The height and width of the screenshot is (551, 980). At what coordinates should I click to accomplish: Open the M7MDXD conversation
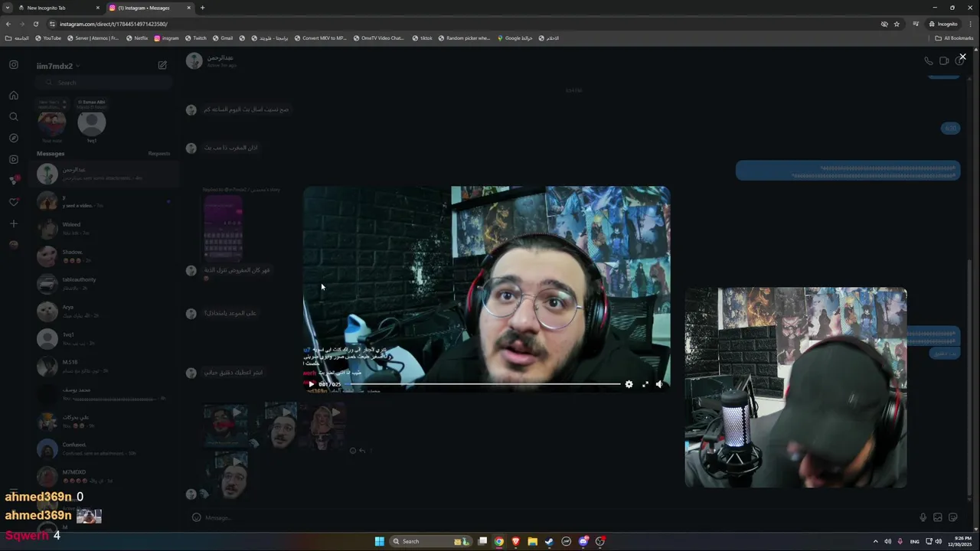pyautogui.click(x=103, y=477)
